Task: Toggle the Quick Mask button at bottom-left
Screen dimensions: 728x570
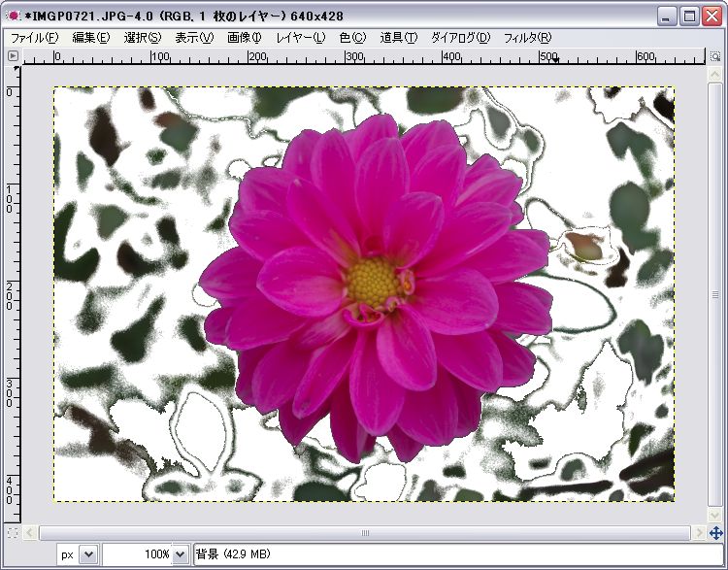Action: (x=13, y=533)
